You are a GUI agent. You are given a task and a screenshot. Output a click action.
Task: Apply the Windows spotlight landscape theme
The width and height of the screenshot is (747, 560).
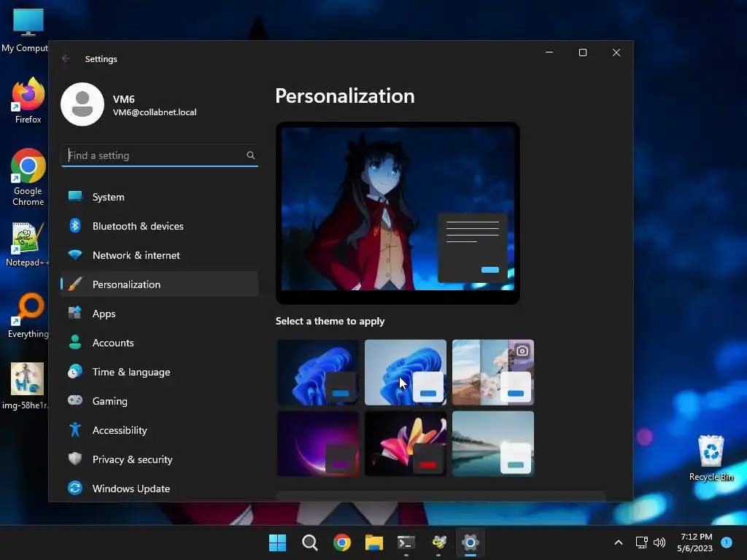click(x=493, y=373)
